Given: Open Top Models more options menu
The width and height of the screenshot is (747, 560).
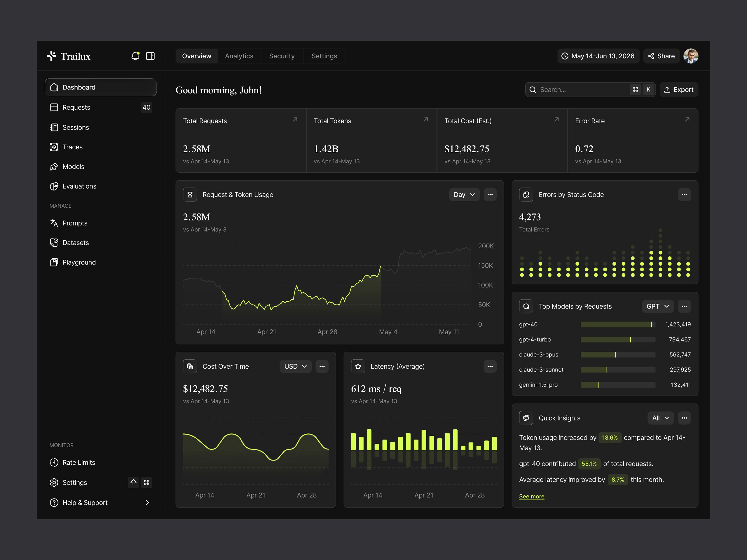Looking at the screenshot, I should pos(684,307).
